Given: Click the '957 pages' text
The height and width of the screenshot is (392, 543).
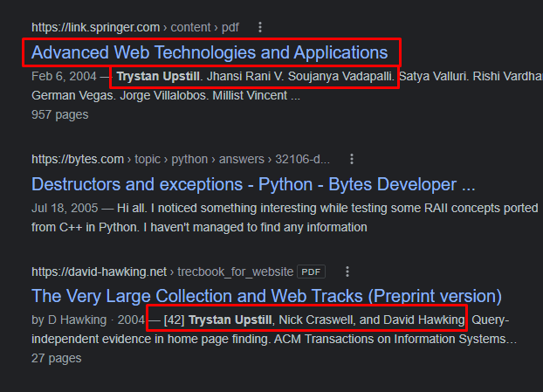Looking at the screenshot, I should point(60,114).
